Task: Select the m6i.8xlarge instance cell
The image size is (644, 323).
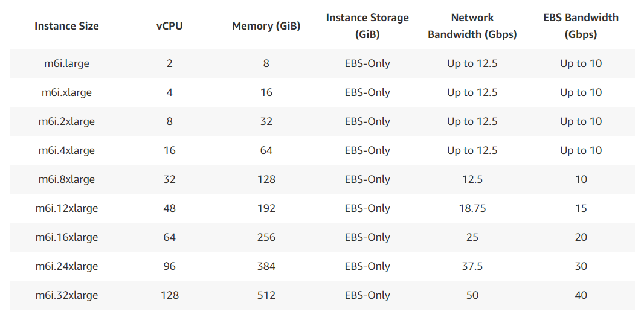Action: pos(66,179)
